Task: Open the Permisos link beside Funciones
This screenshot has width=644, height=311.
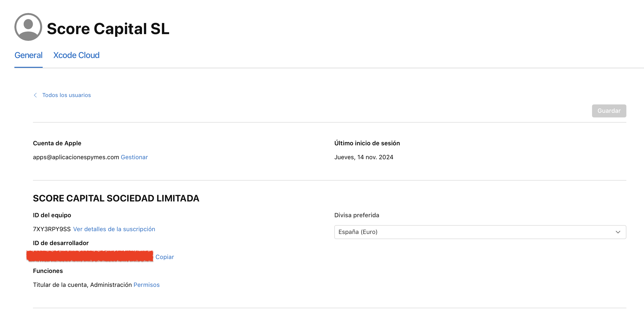Action: (x=146, y=285)
